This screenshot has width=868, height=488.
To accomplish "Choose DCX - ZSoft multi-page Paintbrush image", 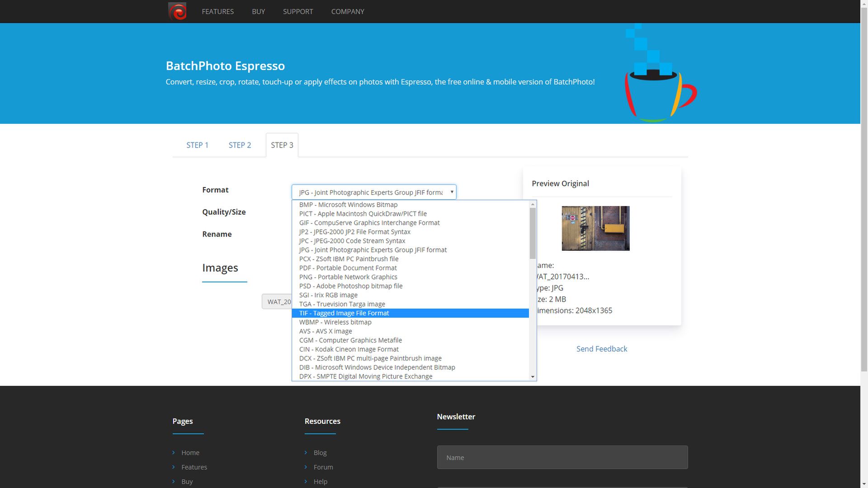I will click(x=410, y=358).
